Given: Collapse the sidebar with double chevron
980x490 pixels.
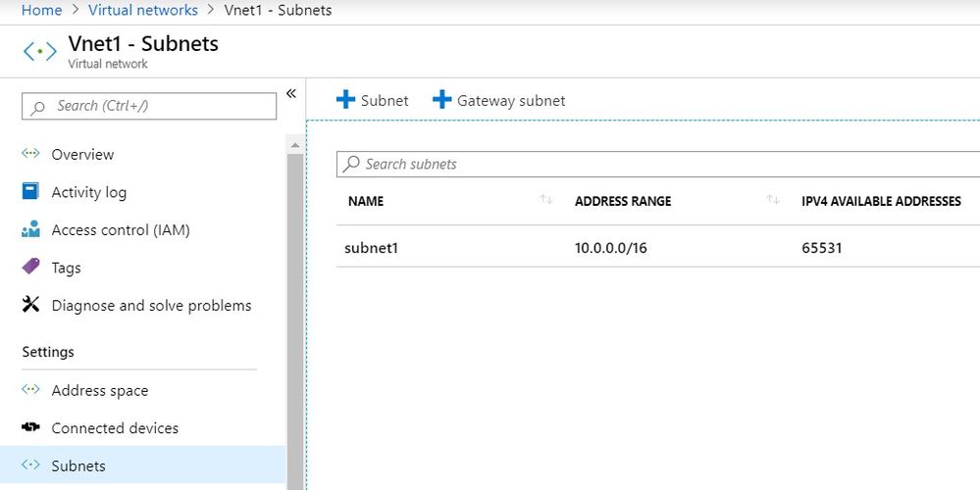Looking at the screenshot, I should [291, 94].
